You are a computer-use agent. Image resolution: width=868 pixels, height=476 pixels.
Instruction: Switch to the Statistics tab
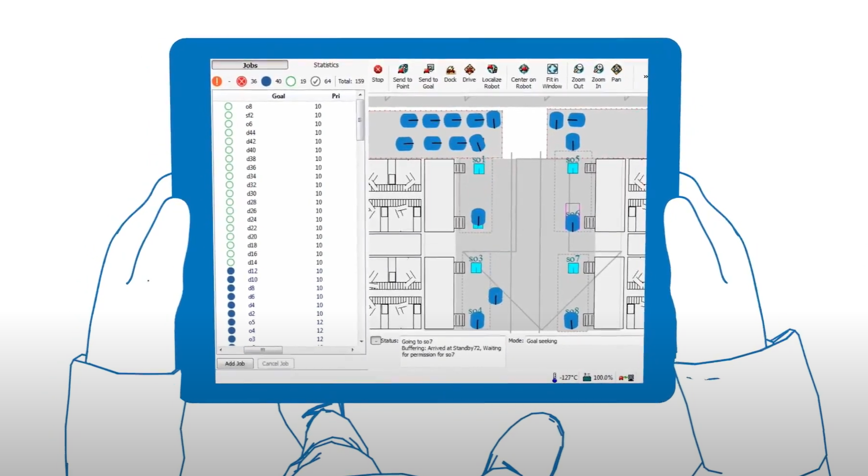pos(326,65)
